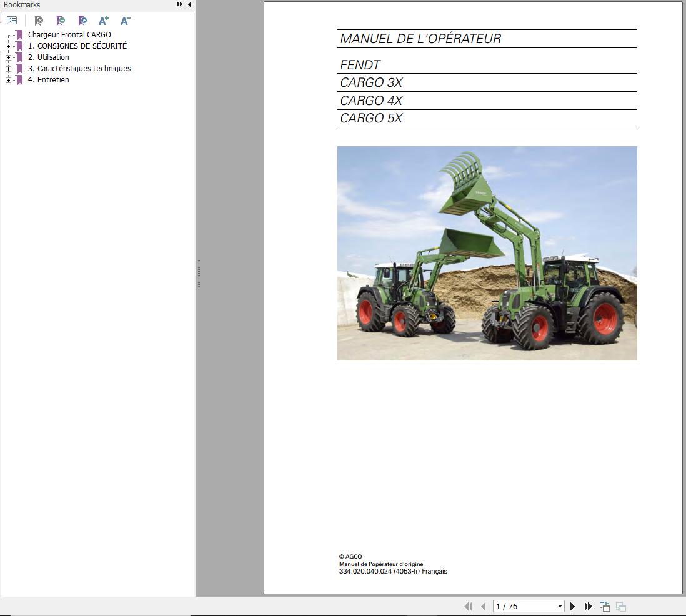
Task: Click the panel splitter handle
Action: click(199, 274)
